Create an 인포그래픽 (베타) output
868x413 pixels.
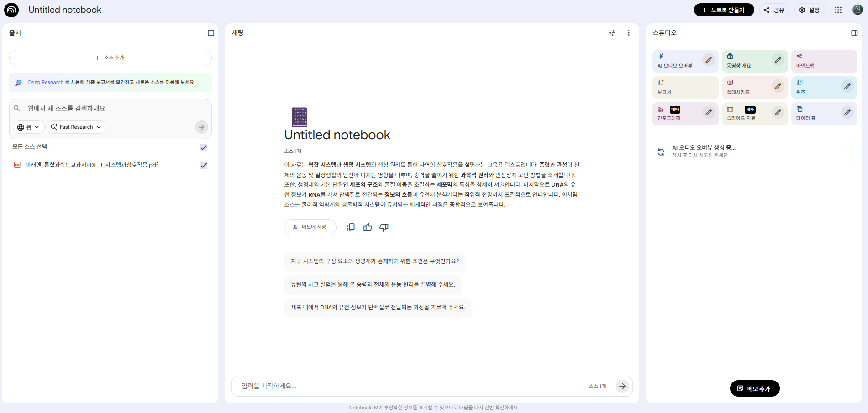point(676,114)
